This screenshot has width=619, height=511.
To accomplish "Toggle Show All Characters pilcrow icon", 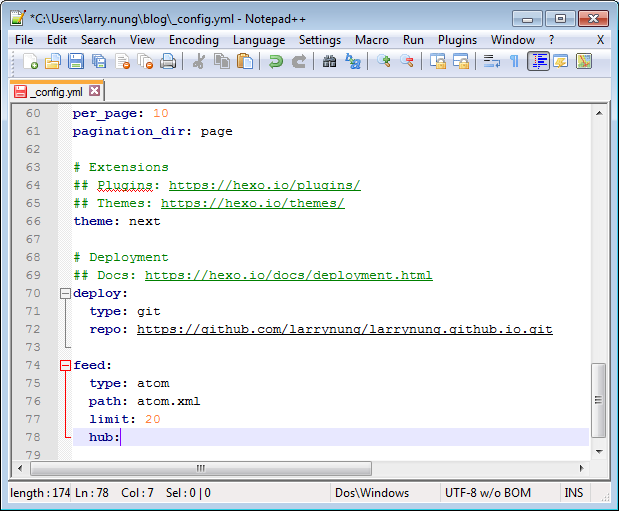I will [514, 62].
